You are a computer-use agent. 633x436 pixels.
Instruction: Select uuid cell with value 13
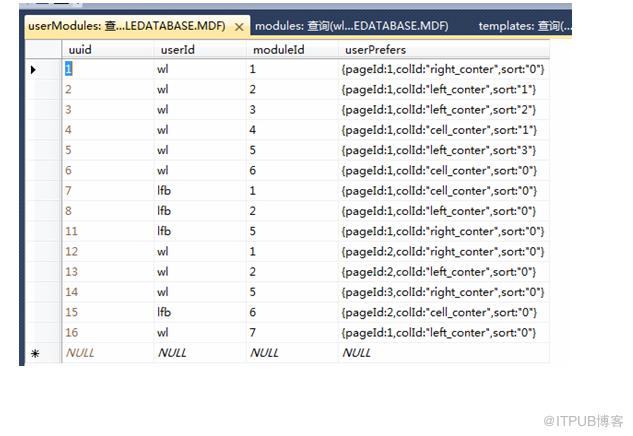click(x=108, y=272)
